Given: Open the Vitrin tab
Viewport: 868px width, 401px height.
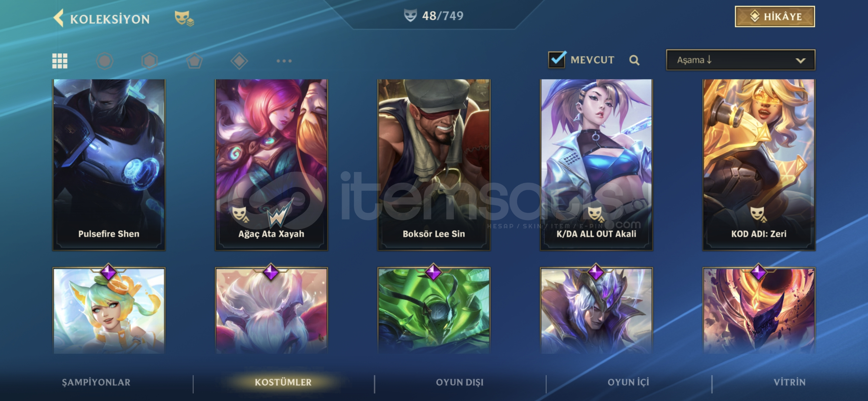Looking at the screenshot, I should [789, 382].
